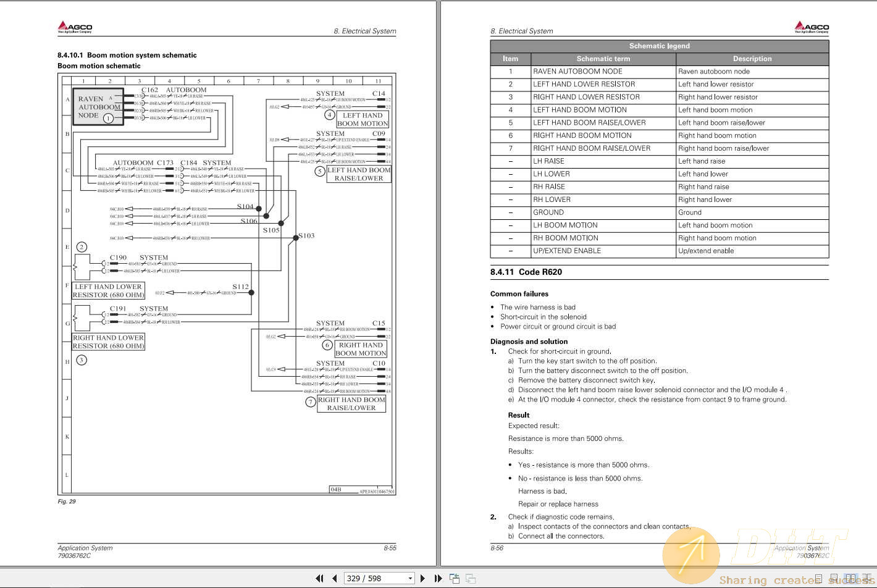The height and width of the screenshot is (588, 877).
Task: Click the 'LEFT HAND LOWER RESISTOR' schematic term cell
Action: tap(603, 84)
